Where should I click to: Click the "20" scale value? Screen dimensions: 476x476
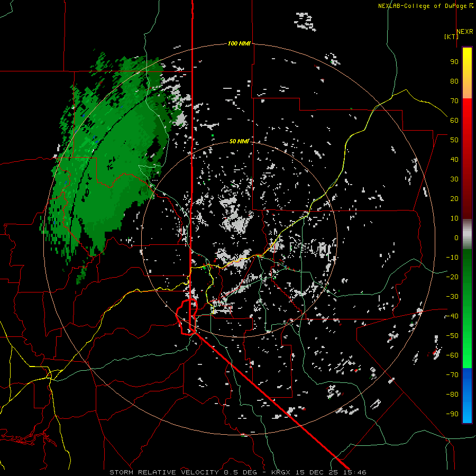point(454,199)
